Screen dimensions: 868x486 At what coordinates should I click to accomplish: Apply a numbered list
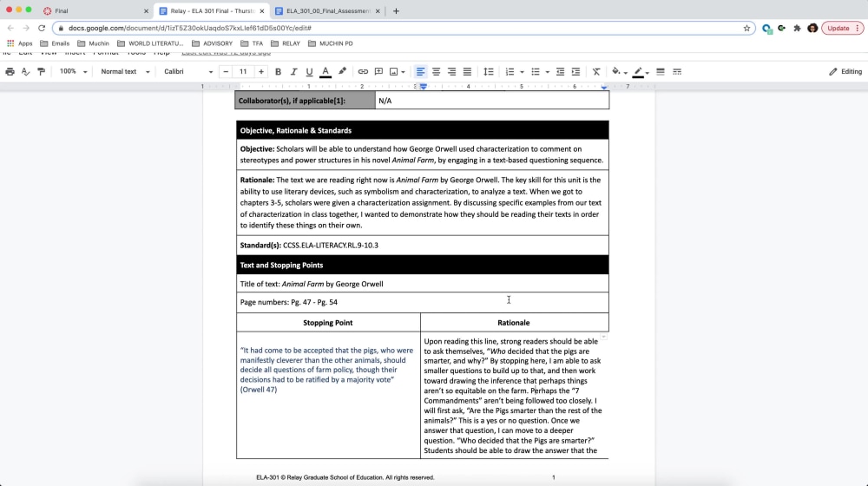point(510,71)
